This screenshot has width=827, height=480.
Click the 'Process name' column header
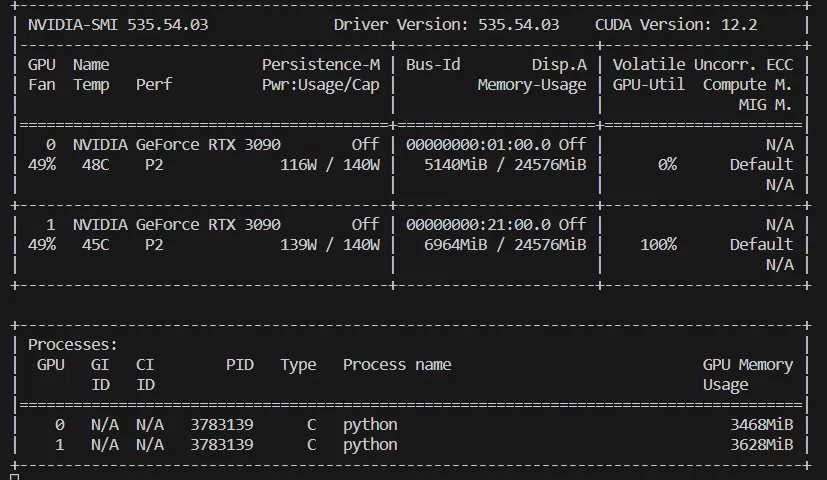point(397,365)
